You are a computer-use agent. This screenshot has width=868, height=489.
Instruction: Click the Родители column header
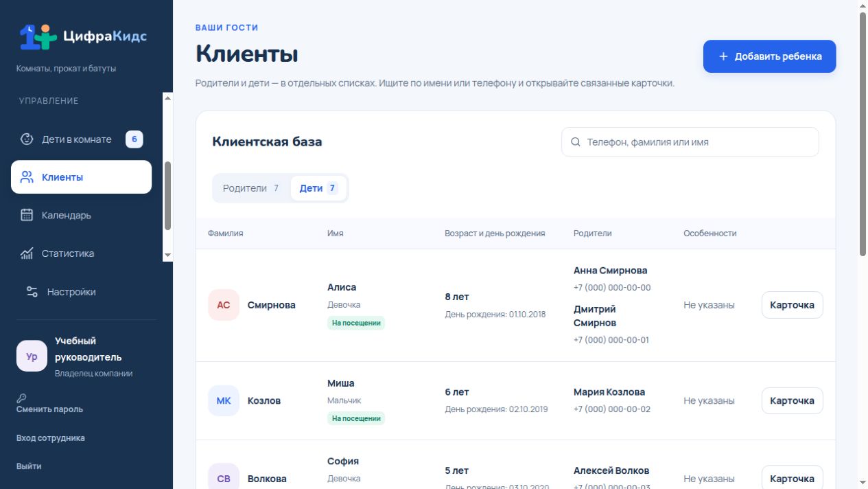click(592, 234)
